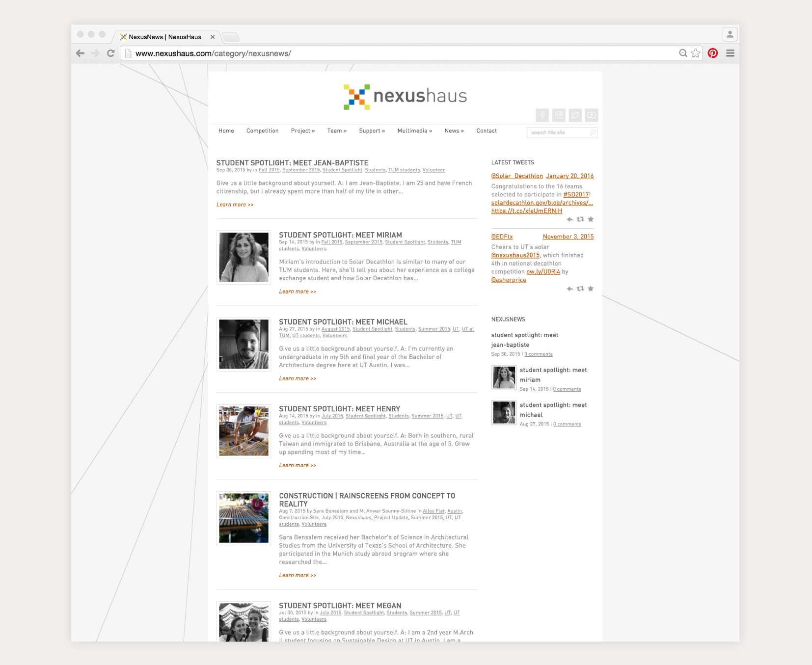Open the Home menu item
Screen dimensions: 812x665
tap(226, 131)
